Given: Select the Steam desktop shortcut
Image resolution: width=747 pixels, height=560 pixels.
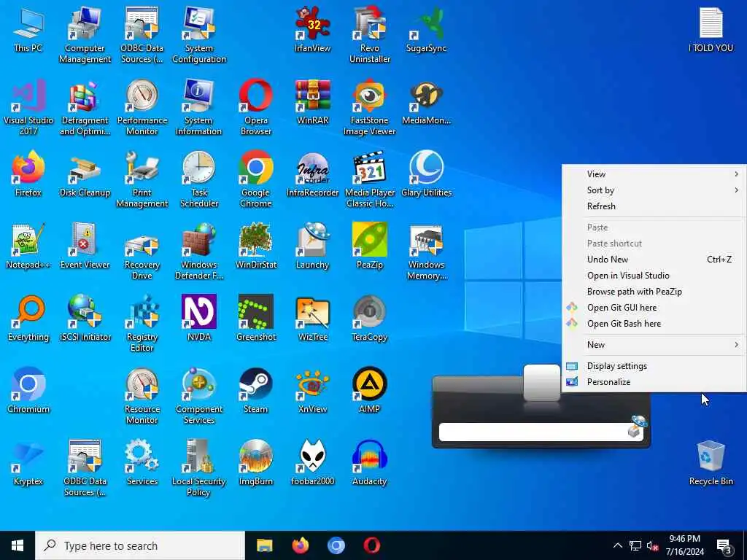Looking at the screenshot, I should coord(256,391).
